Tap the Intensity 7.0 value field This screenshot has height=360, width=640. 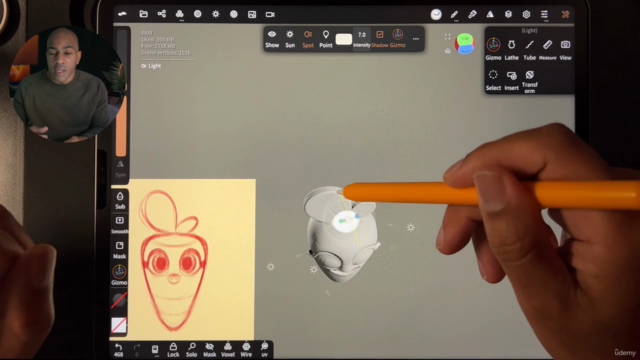[362, 39]
